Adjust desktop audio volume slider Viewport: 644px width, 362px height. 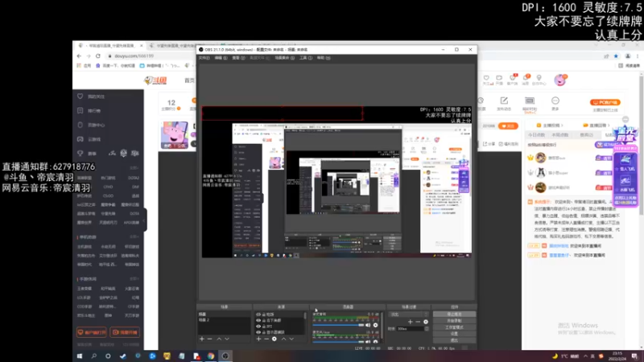pyautogui.click(x=338, y=325)
